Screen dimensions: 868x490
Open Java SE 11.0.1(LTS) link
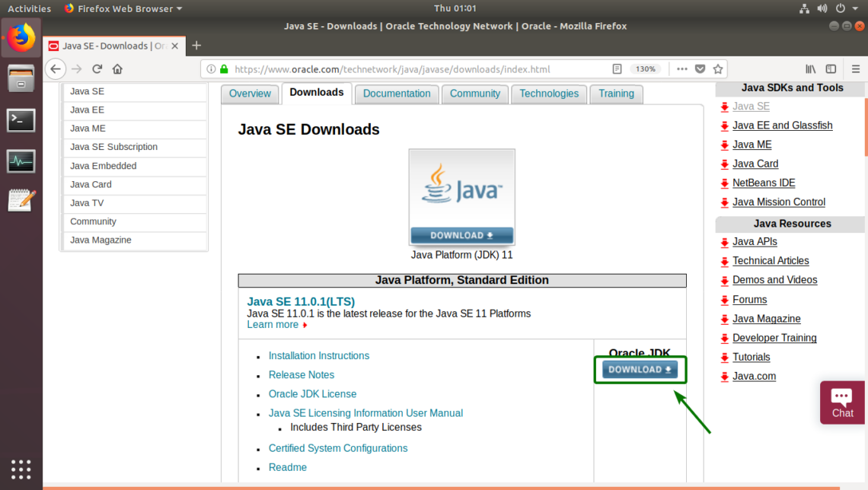301,301
